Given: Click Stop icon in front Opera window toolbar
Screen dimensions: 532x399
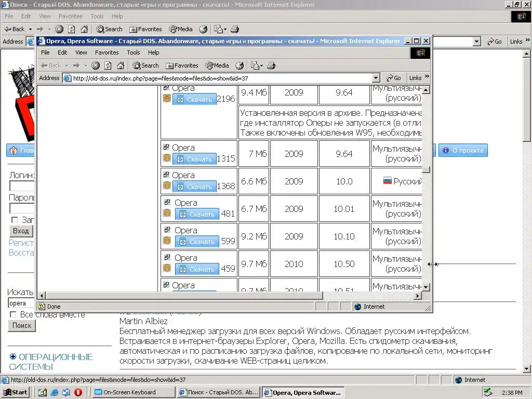Looking at the screenshot, I should (x=96, y=65).
